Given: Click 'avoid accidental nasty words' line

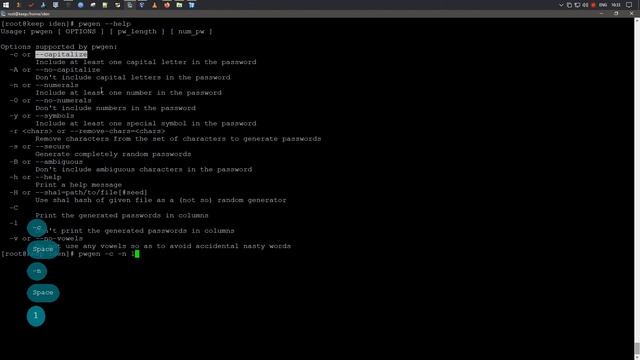Looking at the screenshot, I should click(x=163, y=246).
